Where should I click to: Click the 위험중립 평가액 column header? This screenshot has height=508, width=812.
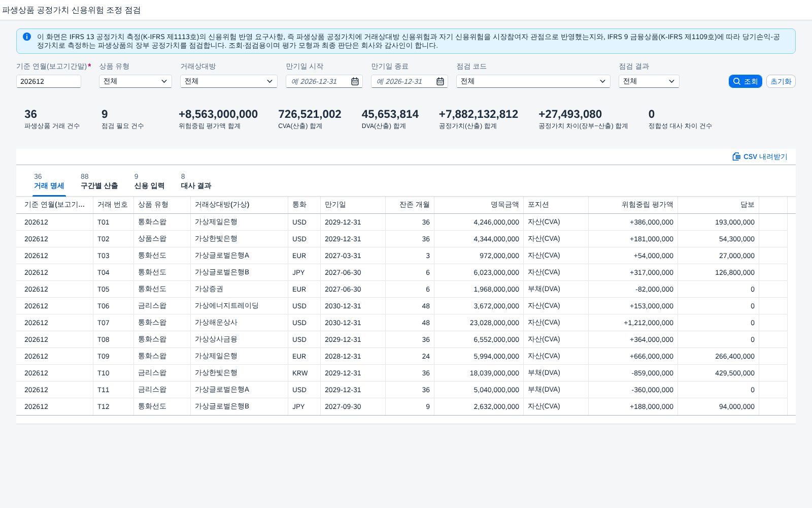coord(633,205)
